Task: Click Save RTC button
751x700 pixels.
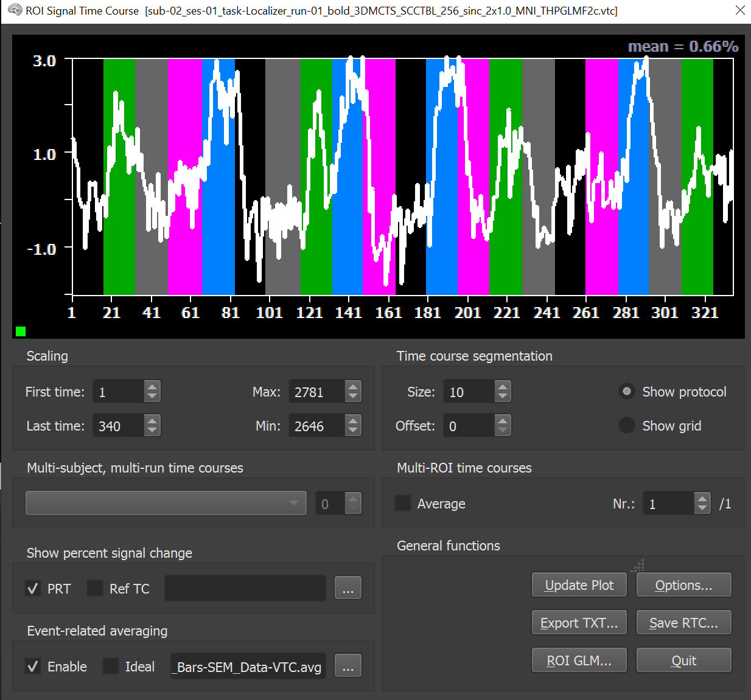Action: click(684, 623)
